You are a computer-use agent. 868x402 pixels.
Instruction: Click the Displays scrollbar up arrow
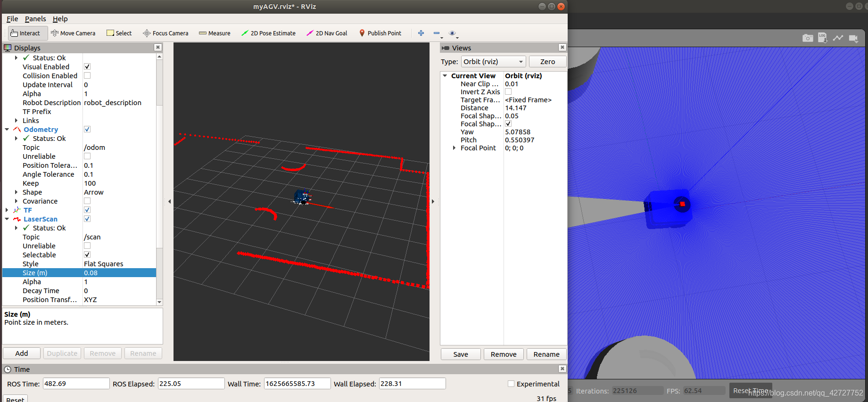[159, 56]
